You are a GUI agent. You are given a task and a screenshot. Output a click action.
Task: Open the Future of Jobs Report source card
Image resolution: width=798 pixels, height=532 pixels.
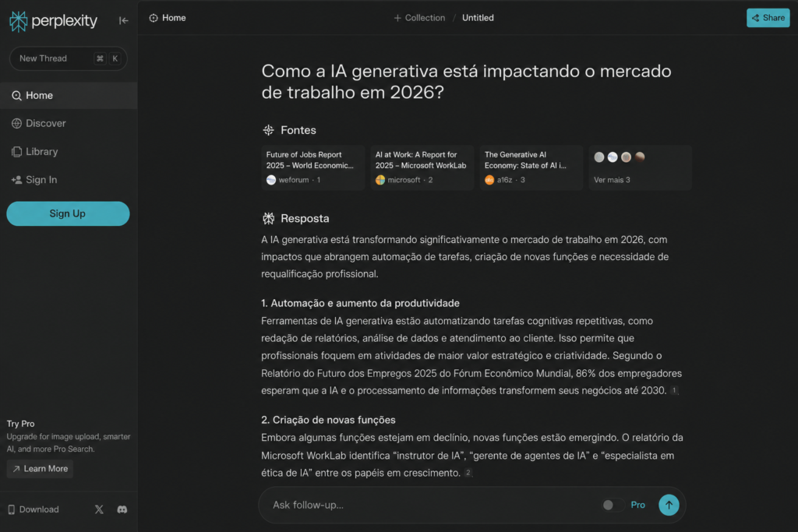(313, 167)
